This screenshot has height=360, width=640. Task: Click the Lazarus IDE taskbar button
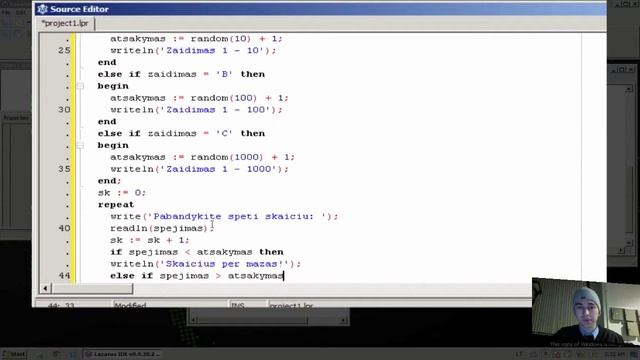[x=122, y=354]
